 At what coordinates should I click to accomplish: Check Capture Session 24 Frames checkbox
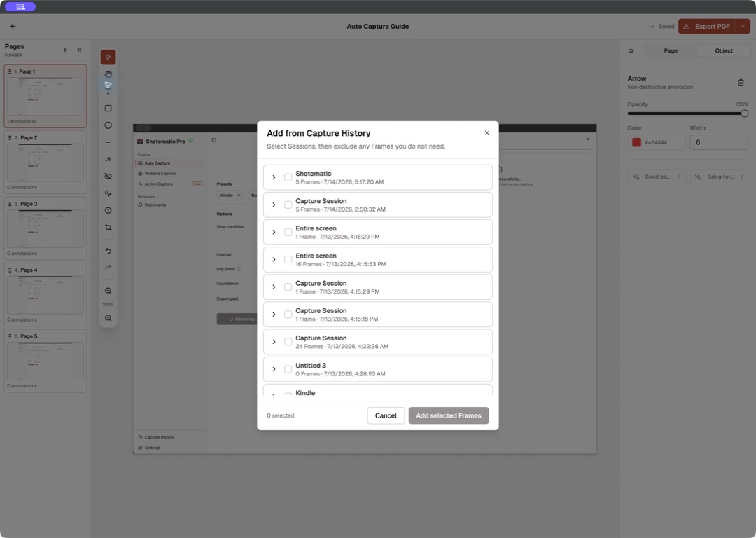(288, 342)
